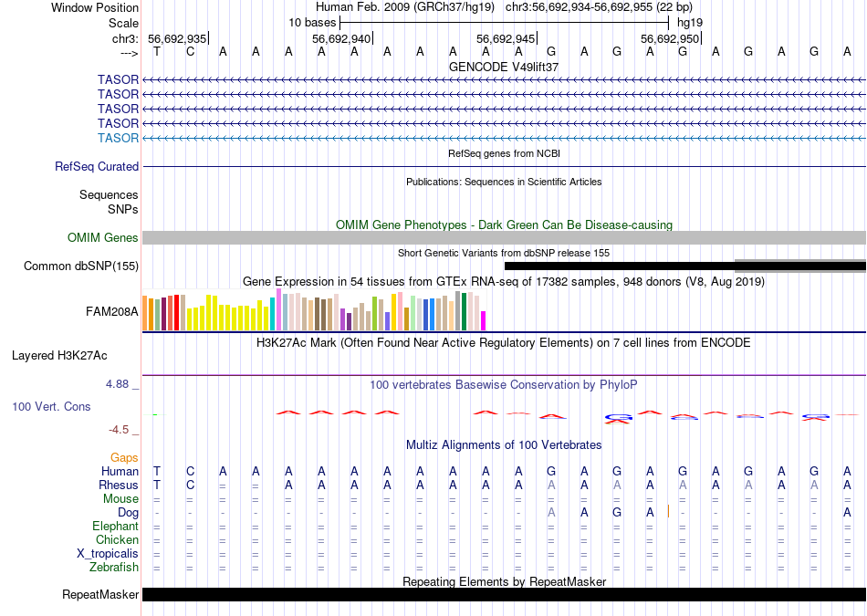Open the topmost TASOR transcript label
867x616 pixels.
(x=118, y=80)
